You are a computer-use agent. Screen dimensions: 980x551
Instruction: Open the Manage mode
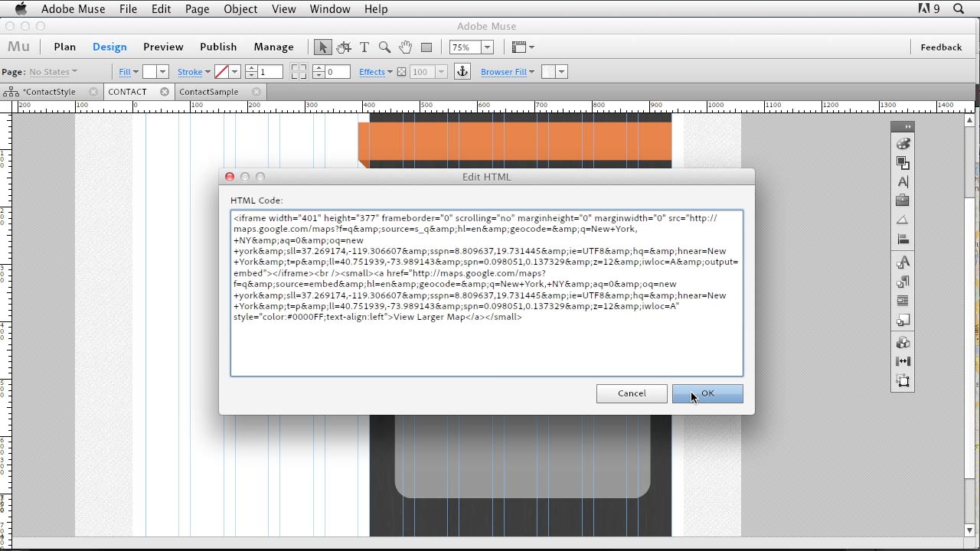(273, 47)
